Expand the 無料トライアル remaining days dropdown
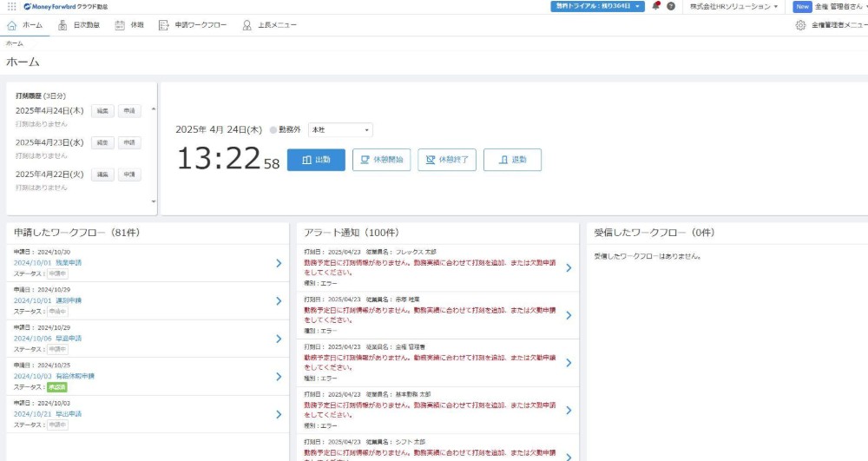This screenshot has height=461, width=868. [x=597, y=6]
